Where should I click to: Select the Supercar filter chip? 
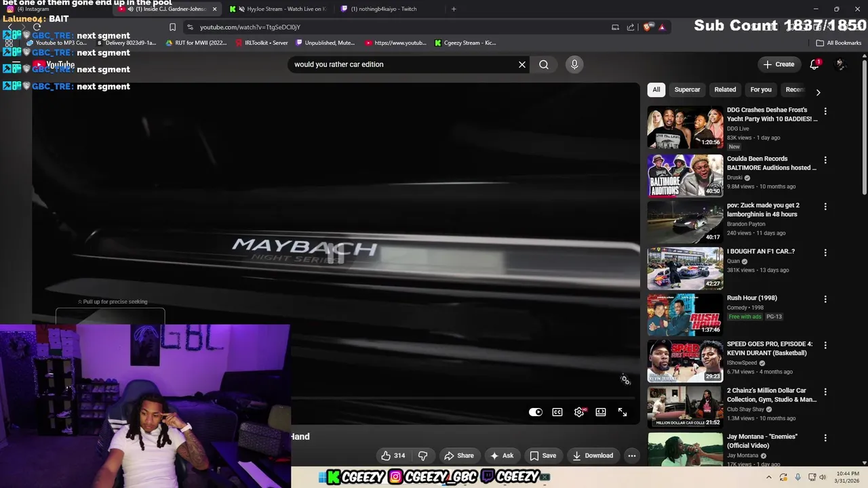coord(687,89)
